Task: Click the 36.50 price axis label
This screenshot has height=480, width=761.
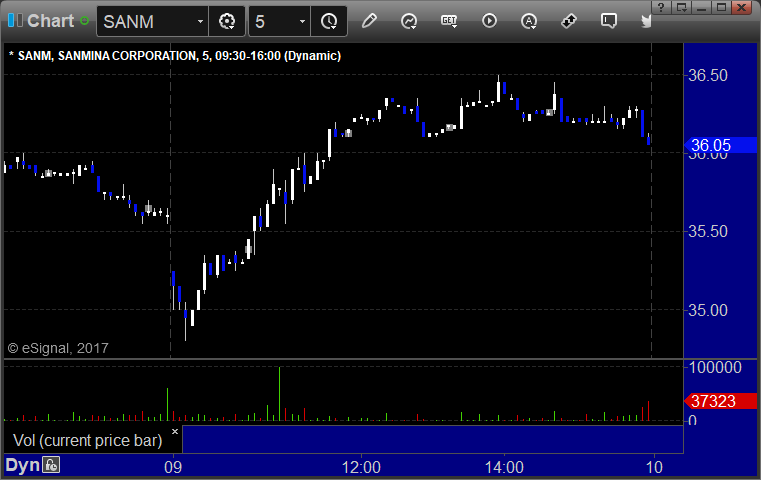Action: (708, 75)
